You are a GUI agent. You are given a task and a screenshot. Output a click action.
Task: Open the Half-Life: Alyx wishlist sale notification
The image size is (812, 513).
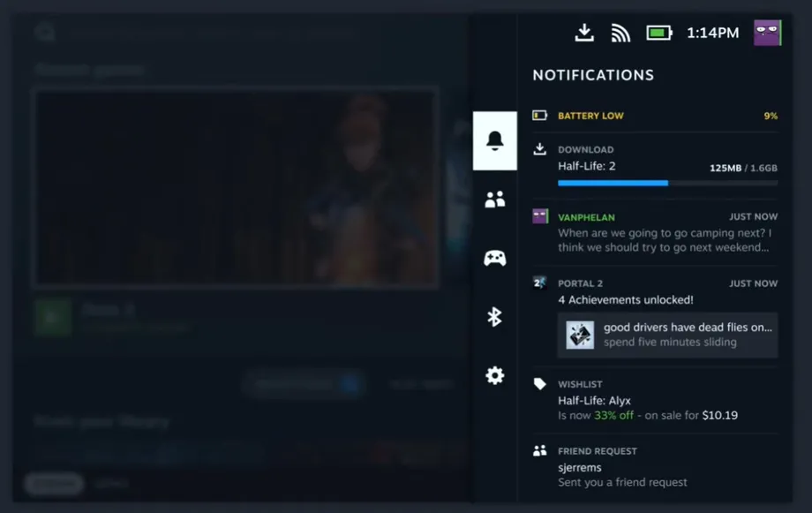point(654,400)
